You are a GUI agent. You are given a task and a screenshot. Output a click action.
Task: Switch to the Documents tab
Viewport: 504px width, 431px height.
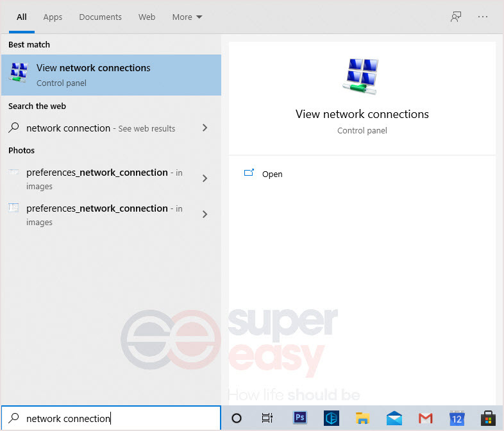click(x=100, y=17)
